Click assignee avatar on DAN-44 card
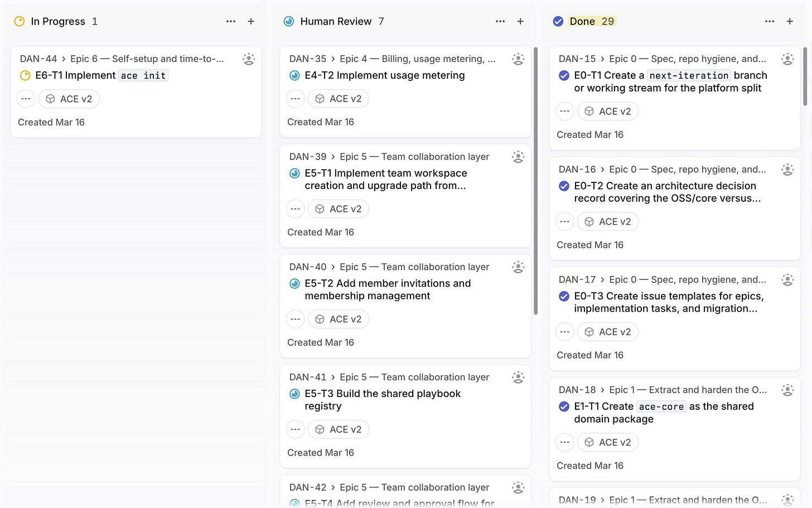 [x=249, y=59]
